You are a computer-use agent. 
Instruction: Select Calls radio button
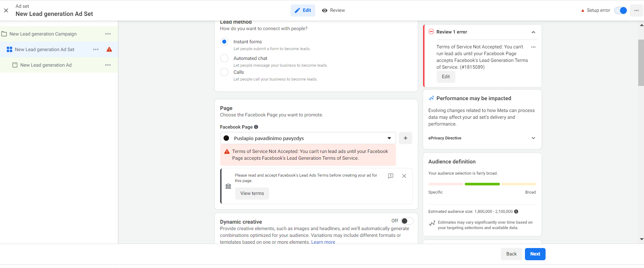click(x=224, y=72)
